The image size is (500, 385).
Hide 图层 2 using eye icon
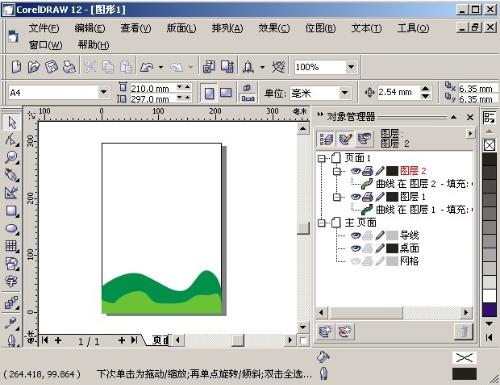pyautogui.click(x=356, y=171)
